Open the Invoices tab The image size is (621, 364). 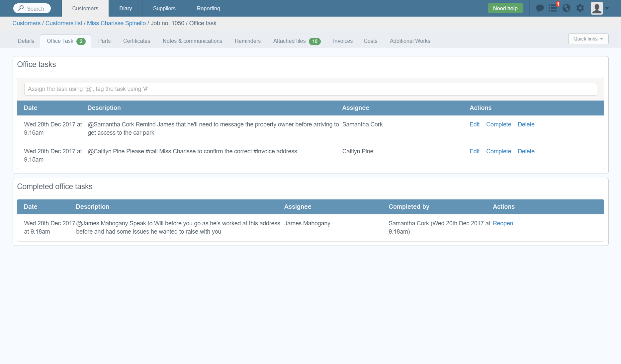342,41
